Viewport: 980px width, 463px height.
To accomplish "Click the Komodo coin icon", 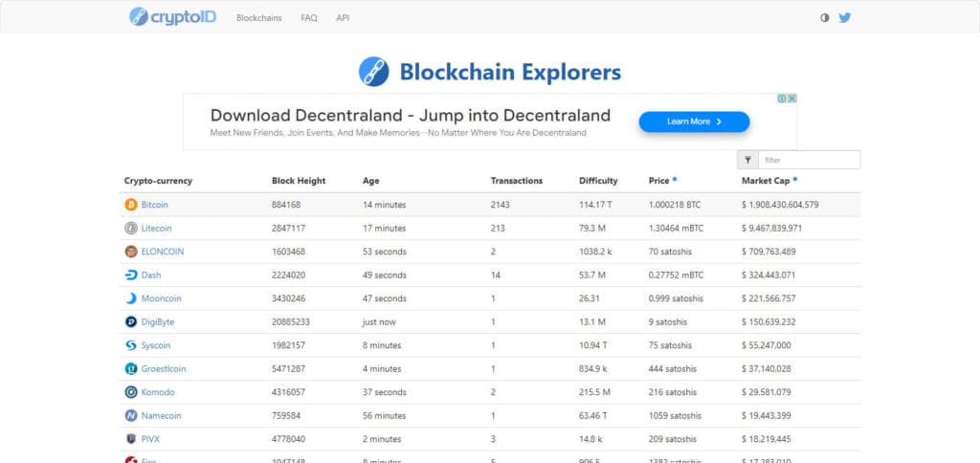I will click(130, 392).
